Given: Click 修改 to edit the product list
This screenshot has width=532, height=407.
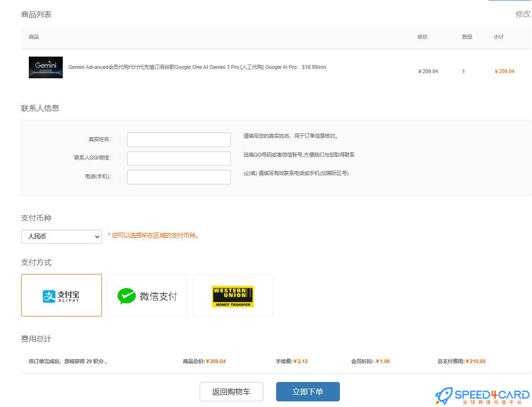Looking at the screenshot, I should [x=522, y=15].
